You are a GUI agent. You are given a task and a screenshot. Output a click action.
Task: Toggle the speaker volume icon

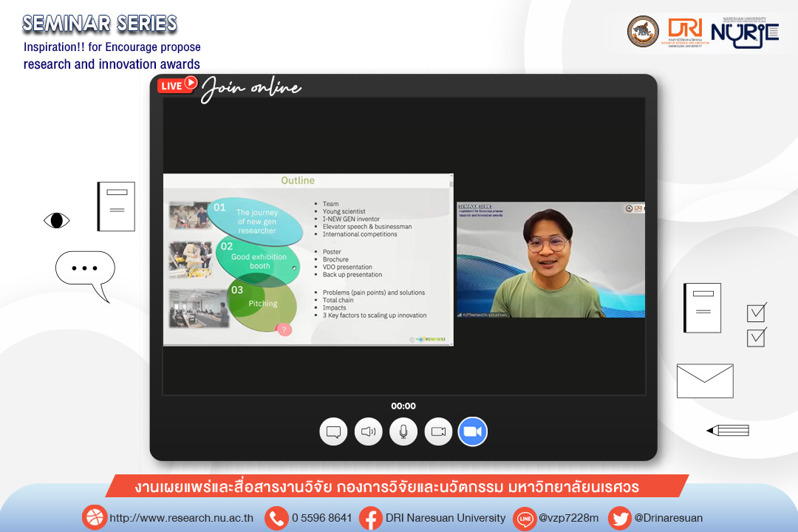pos(369,432)
